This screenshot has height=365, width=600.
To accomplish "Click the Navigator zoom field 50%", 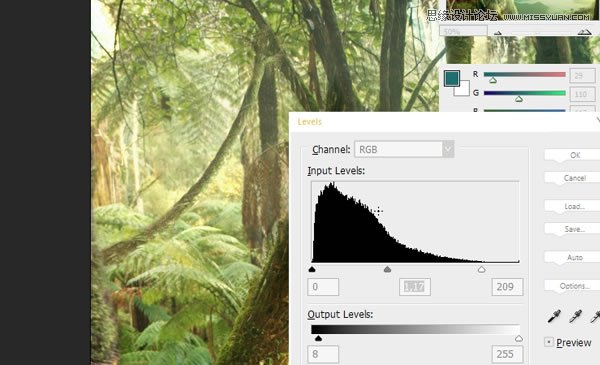I will point(463,31).
